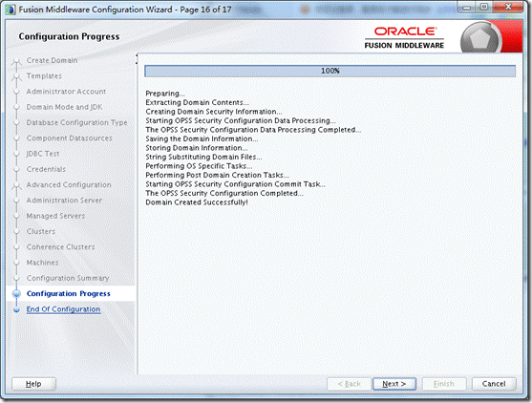Click the 100% progress bar
532x403 pixels.
(330, 71)
